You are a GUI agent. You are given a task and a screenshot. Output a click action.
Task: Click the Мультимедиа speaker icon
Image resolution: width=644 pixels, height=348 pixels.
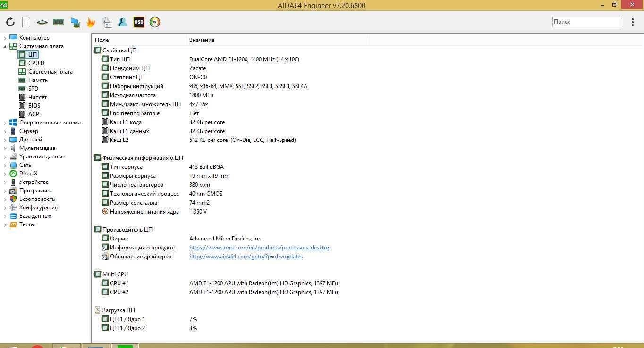13,148
